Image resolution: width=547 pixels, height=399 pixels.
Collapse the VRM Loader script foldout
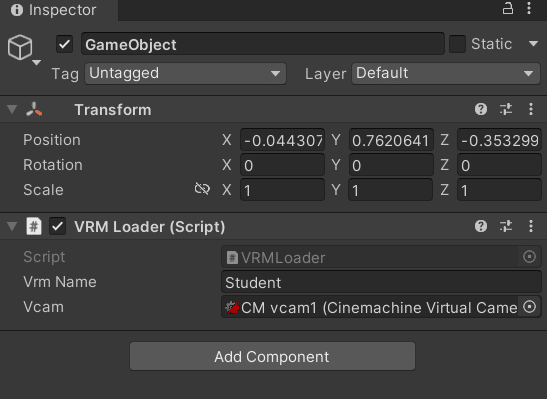12,227
